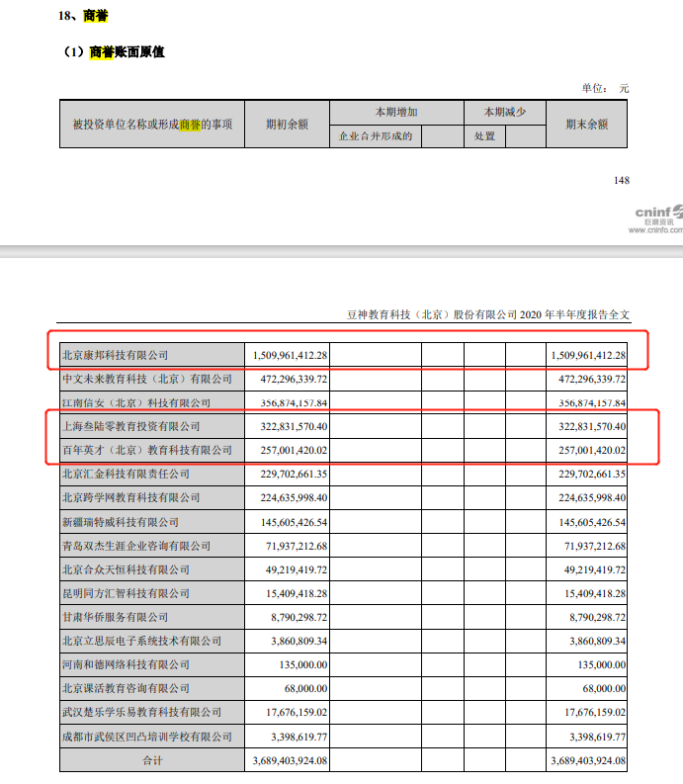Select row name '武汉楚乐学乐易教育科技有限公司'
Screen dimensions: 683x784
click(141, 712)
